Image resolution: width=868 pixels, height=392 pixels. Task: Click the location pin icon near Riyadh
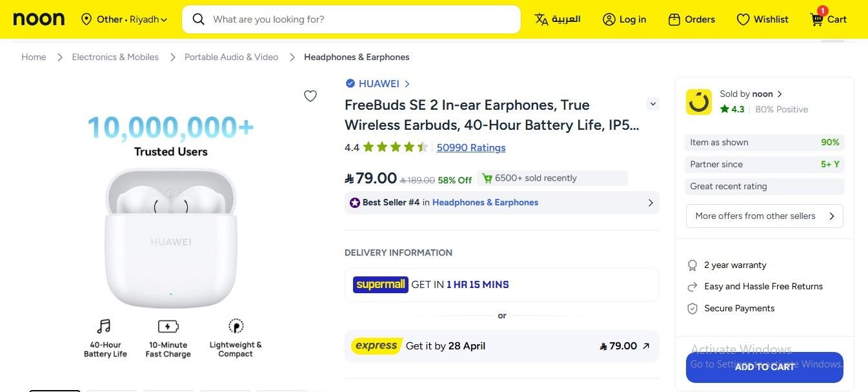pyautogui.click(x=86, y=19)
